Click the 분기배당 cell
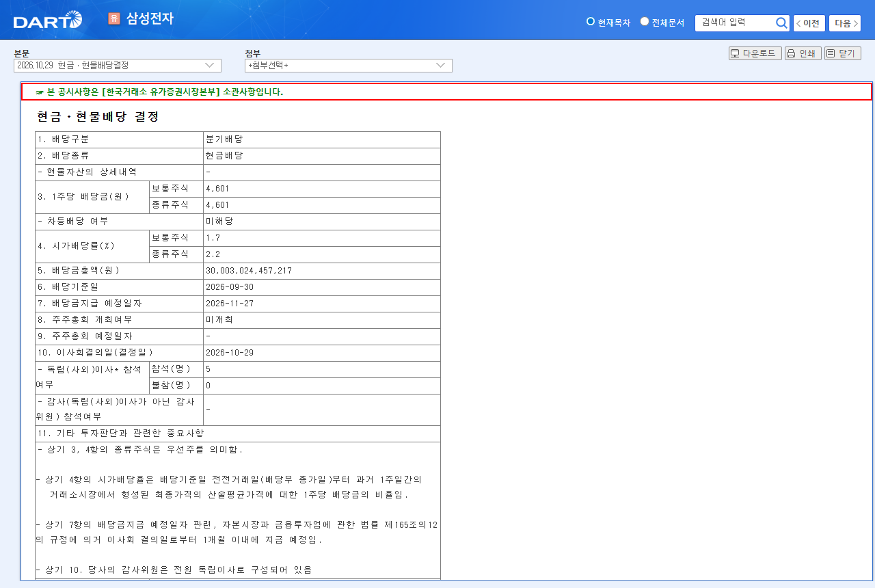The image size is (875, 588). click(x=322, y=139)
